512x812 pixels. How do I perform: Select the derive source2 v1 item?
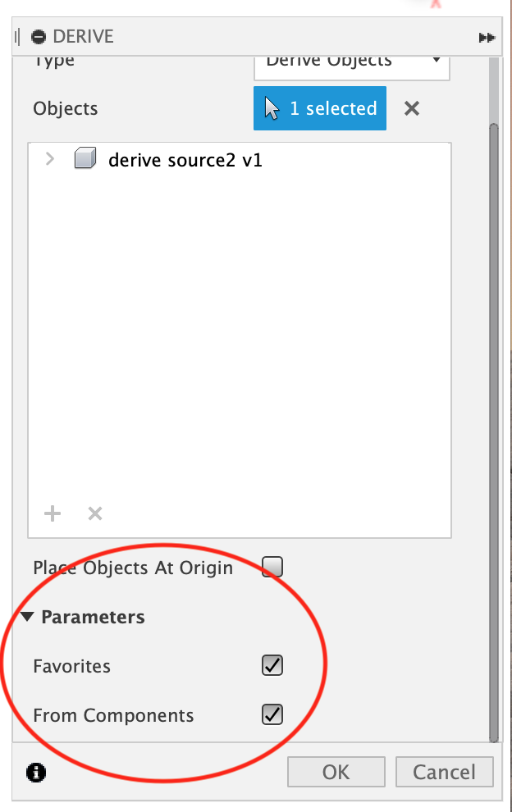point(185,160)
